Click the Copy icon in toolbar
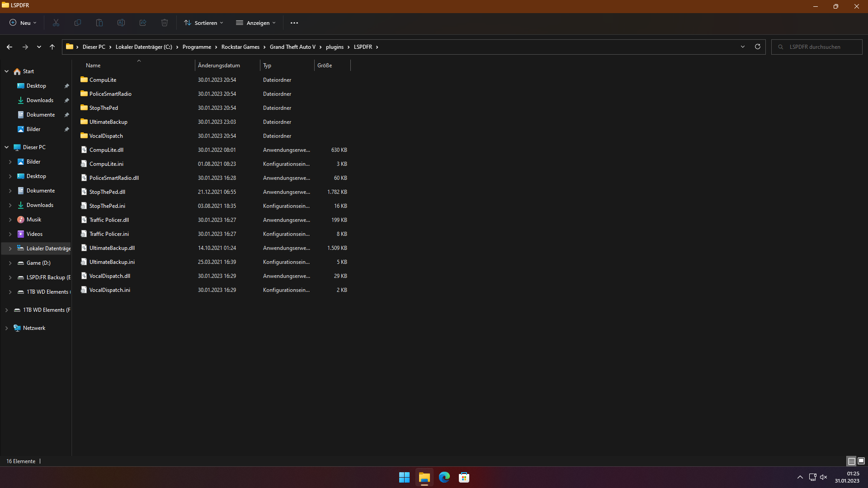The height and width of the screenshot is (488, 868). [78, 23]
